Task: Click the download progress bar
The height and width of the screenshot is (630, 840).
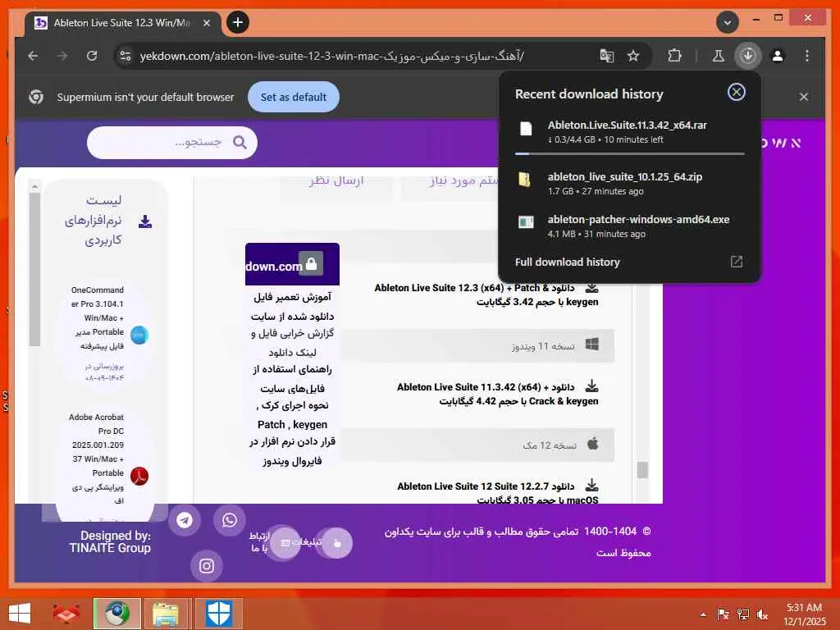Action: click(x=629, y=153)
